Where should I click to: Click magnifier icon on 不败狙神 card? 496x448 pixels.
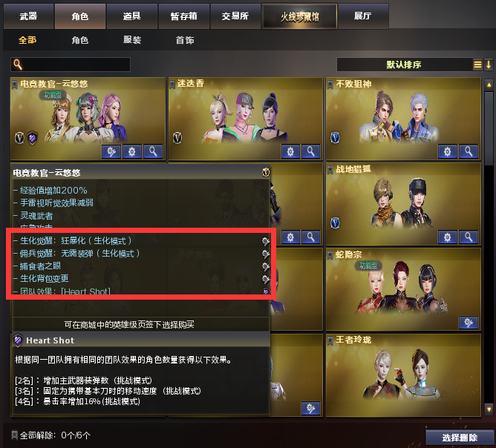(x=469, y=151)
